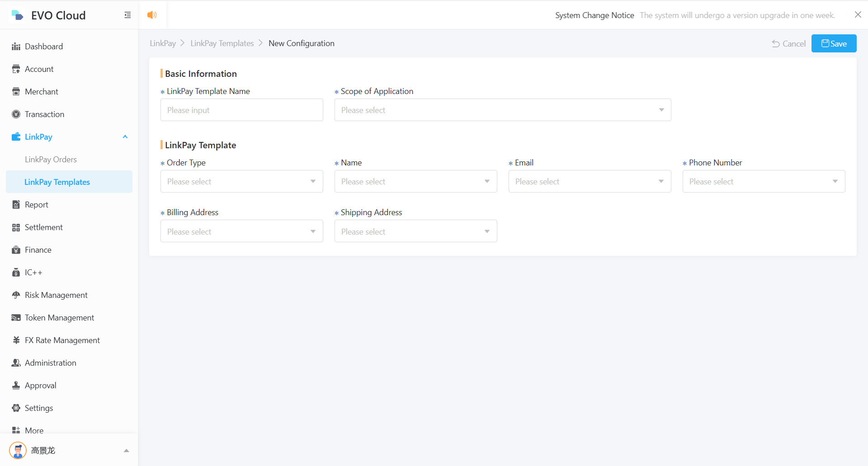Expand the Phone Number select box
The height and width of the screenshot is (466, 868).
[x=763, y=181]
